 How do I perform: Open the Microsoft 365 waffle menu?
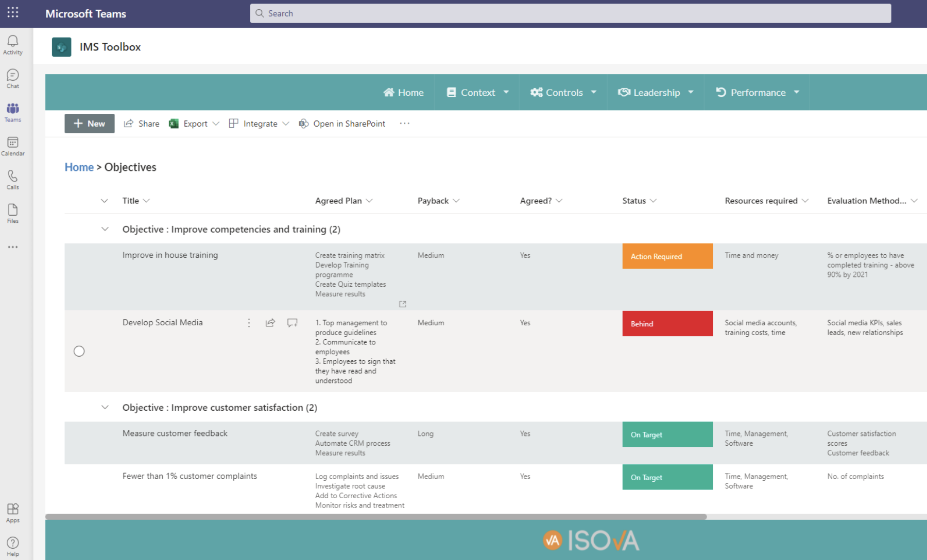coord(12,13)
